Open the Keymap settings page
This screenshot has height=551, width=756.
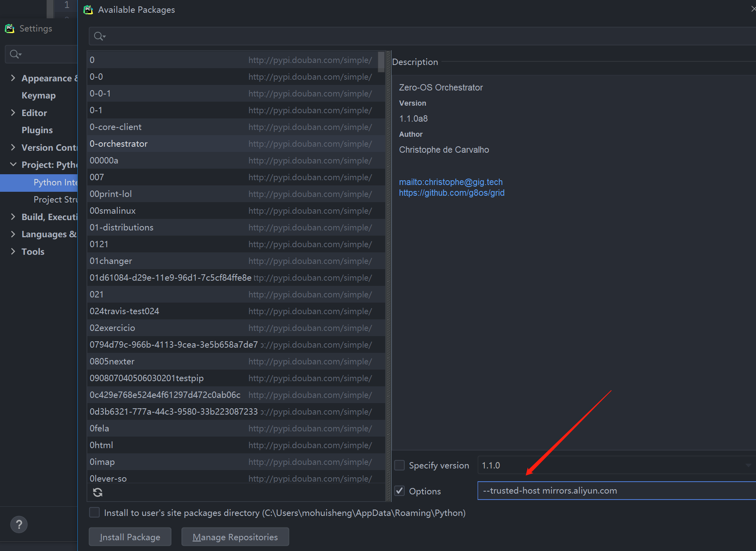pos(39,95)
